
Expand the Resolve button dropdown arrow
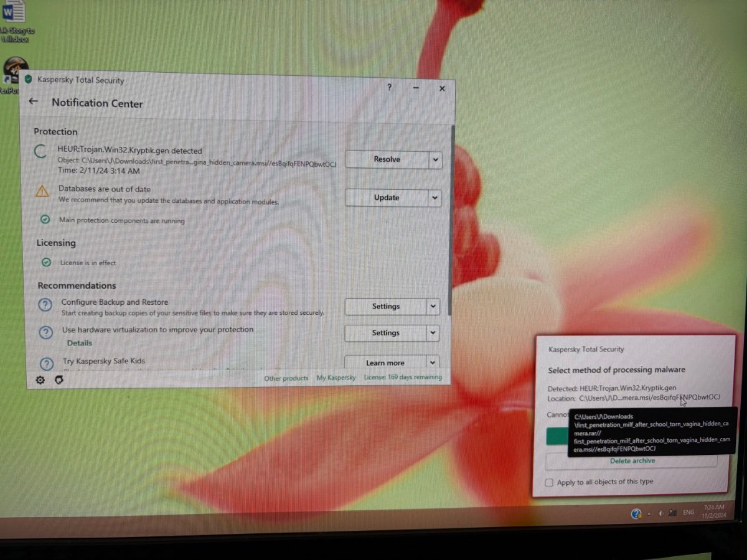tap(435, 160)
